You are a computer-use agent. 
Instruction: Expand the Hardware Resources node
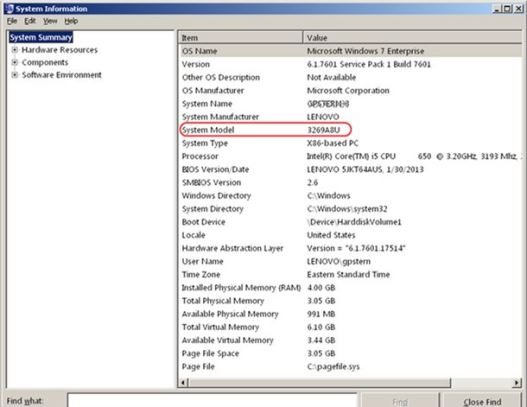pos(14,50)
